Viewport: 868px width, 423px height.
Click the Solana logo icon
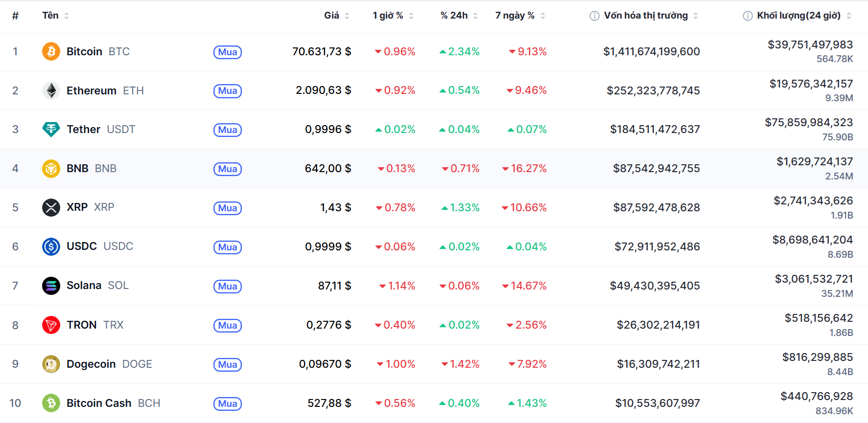tap(51, 286)
